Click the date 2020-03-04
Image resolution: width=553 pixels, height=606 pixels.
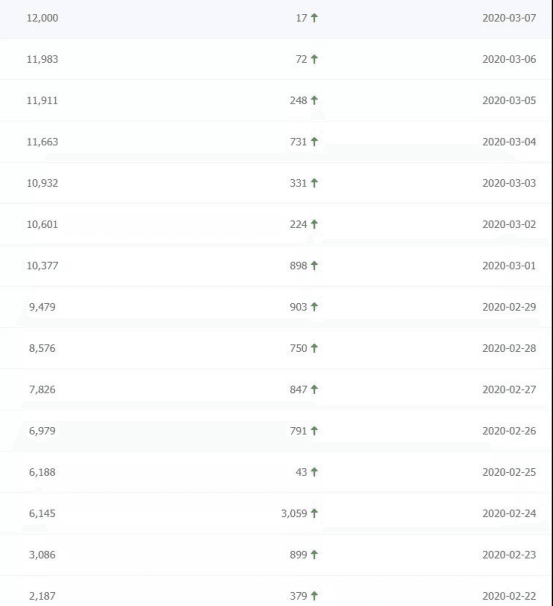[509, 142]
